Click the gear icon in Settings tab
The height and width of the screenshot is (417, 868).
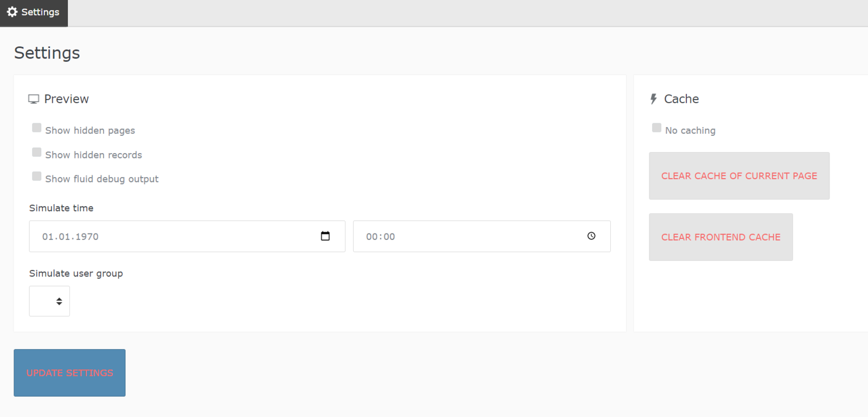coord(12,12)
